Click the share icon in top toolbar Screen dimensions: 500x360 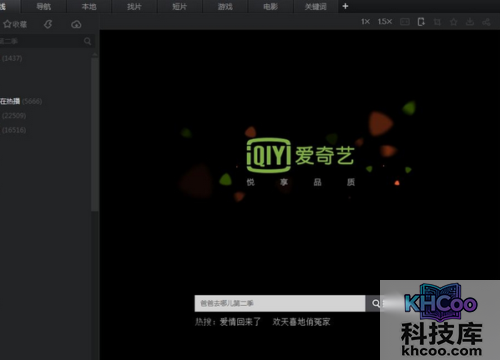click(x=486, y=22)
